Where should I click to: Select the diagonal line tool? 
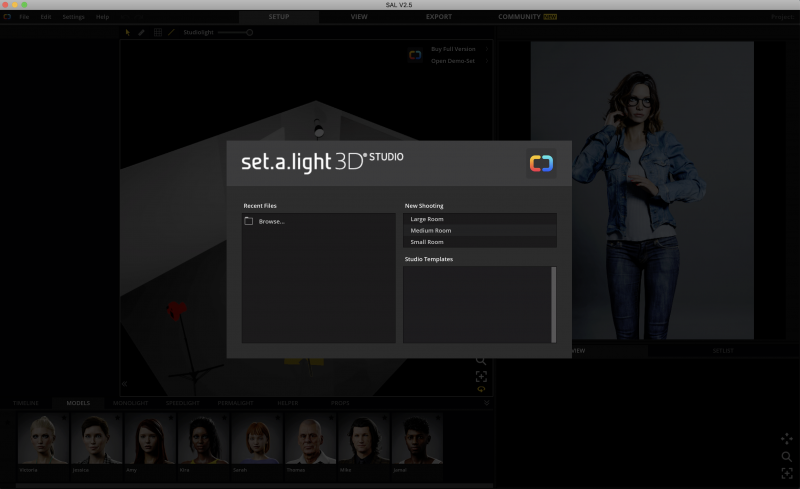coord(171,32)
